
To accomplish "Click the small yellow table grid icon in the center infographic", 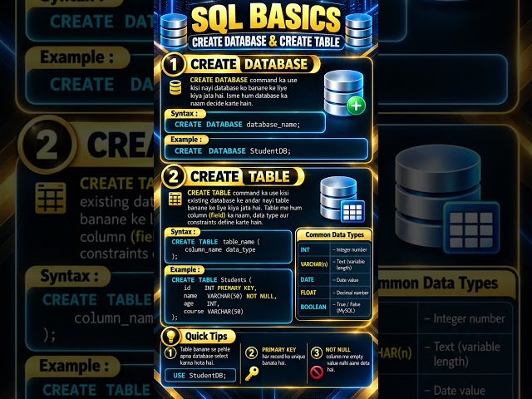I will (175, 199).
